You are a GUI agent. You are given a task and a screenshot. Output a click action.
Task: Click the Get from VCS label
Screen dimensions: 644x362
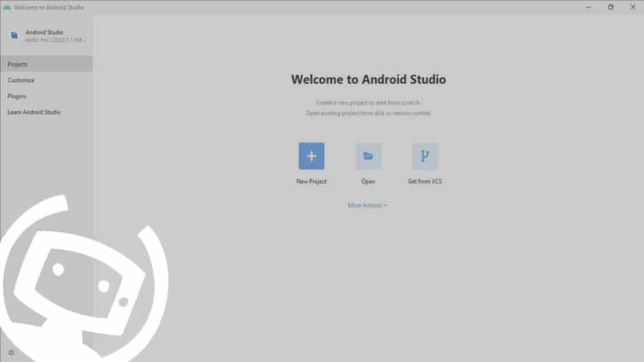click(x=424, y=181)
